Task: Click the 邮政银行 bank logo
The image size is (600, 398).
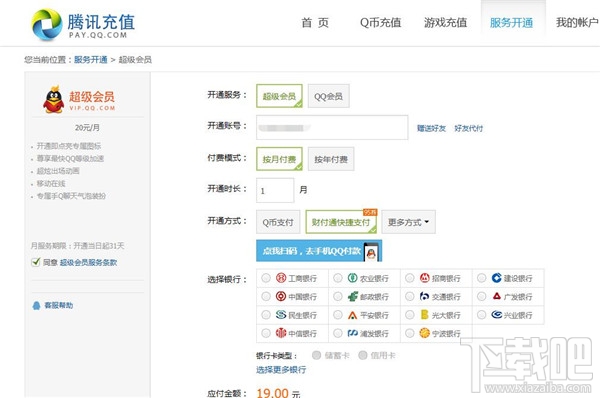Action: click(x=352, y=296)
